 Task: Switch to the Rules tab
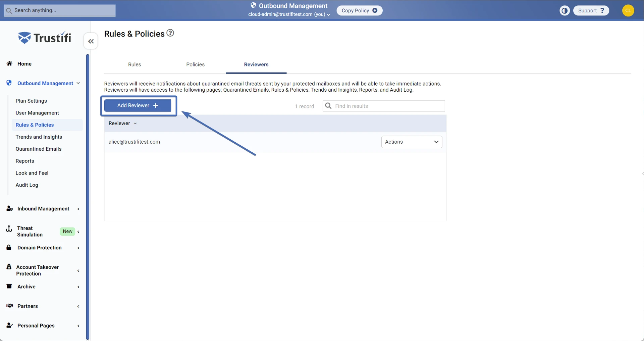coord(135,64)
